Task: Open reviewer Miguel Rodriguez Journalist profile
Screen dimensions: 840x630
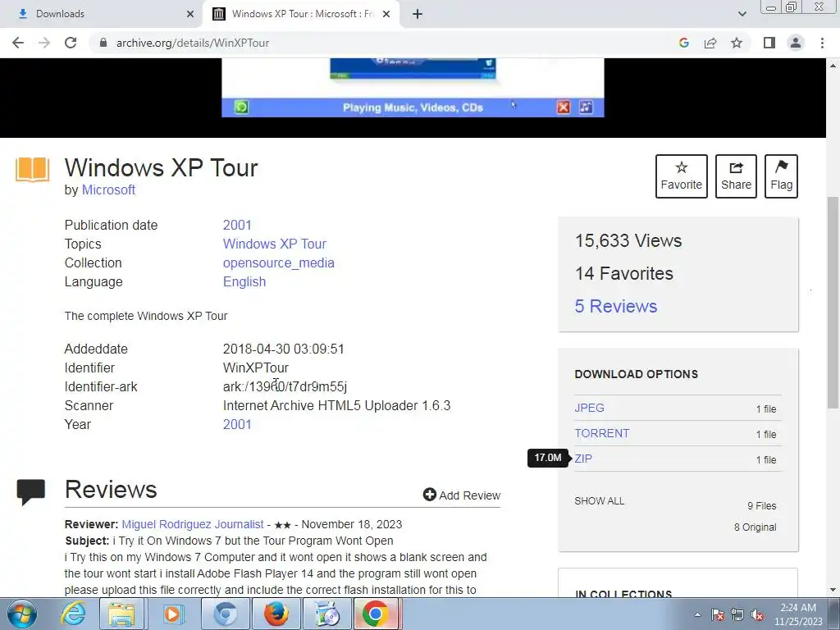Action: pos(193,524)
